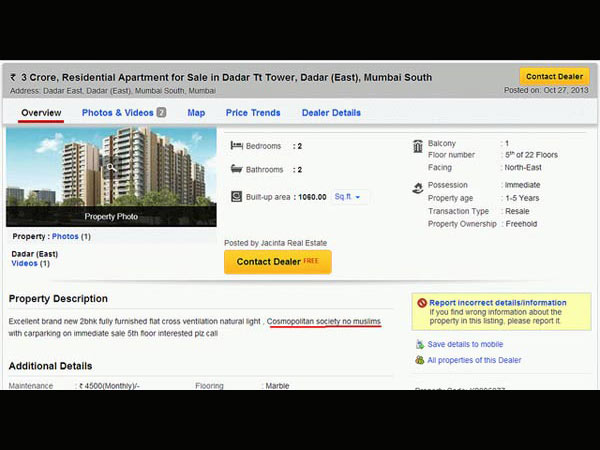Click the rupee symbol in the listing title
The width and height of the screenshot is (600, 450).
coord(13,78)
